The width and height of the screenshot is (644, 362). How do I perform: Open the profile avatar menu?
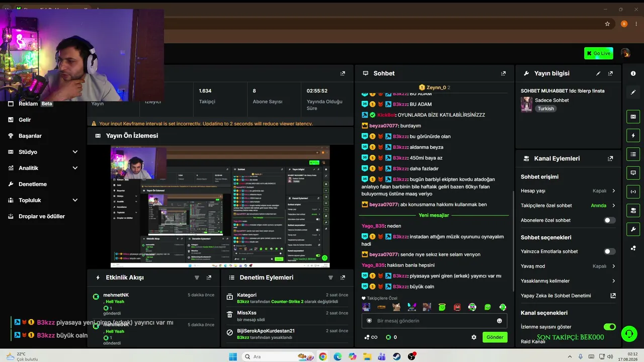click(x=625, y=53)
